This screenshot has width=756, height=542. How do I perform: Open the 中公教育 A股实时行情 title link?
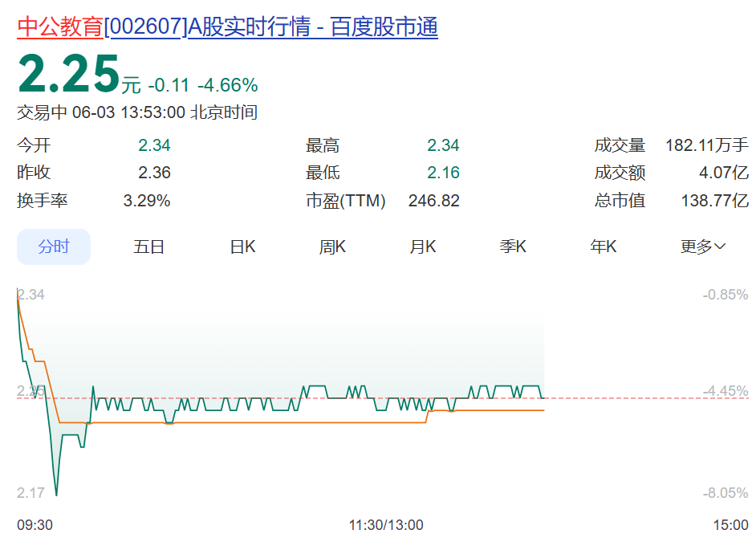(228, 26)
